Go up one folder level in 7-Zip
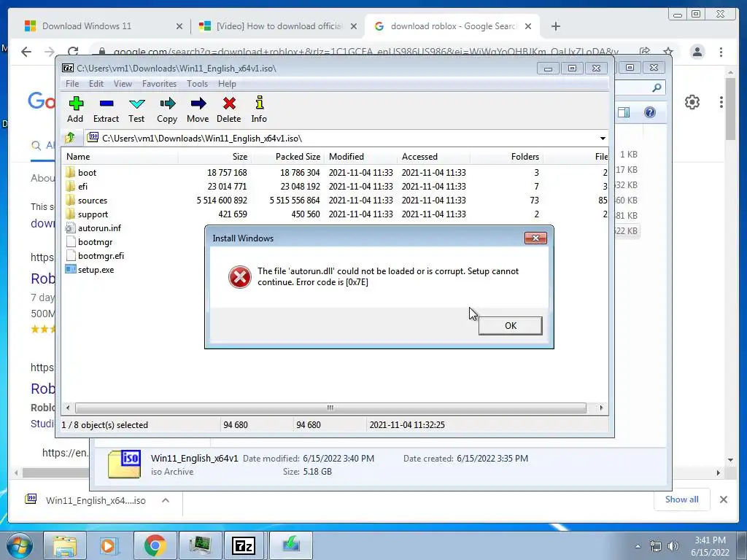The width and height of the screenshot is (747, 560). pyautogui.click(x=70, y=138)
